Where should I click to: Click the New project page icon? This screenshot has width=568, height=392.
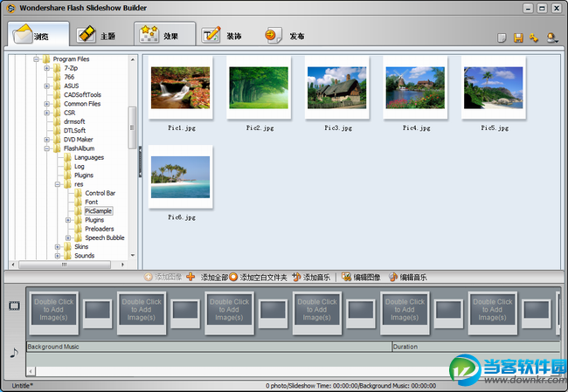(x=502, y=38)
